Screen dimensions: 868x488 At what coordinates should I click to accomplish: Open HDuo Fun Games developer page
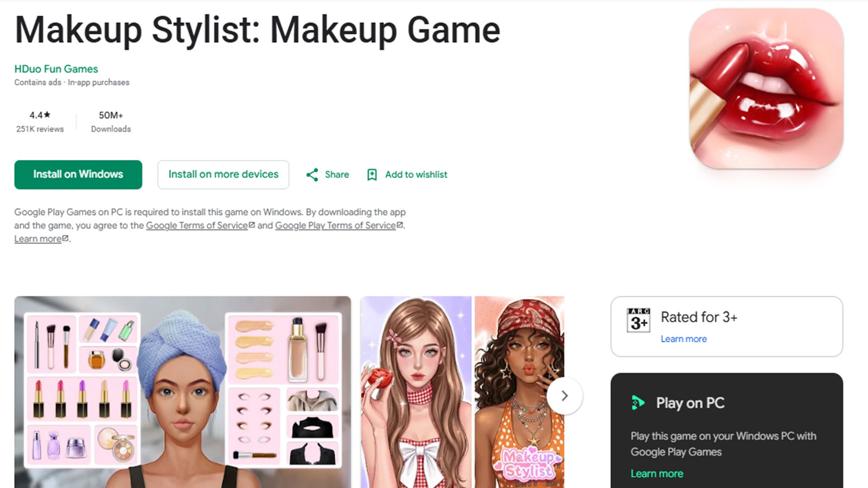(x=56, y=69)
